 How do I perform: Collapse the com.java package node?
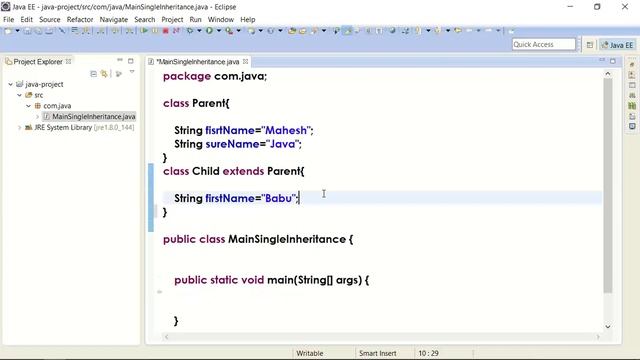(28, 106)
